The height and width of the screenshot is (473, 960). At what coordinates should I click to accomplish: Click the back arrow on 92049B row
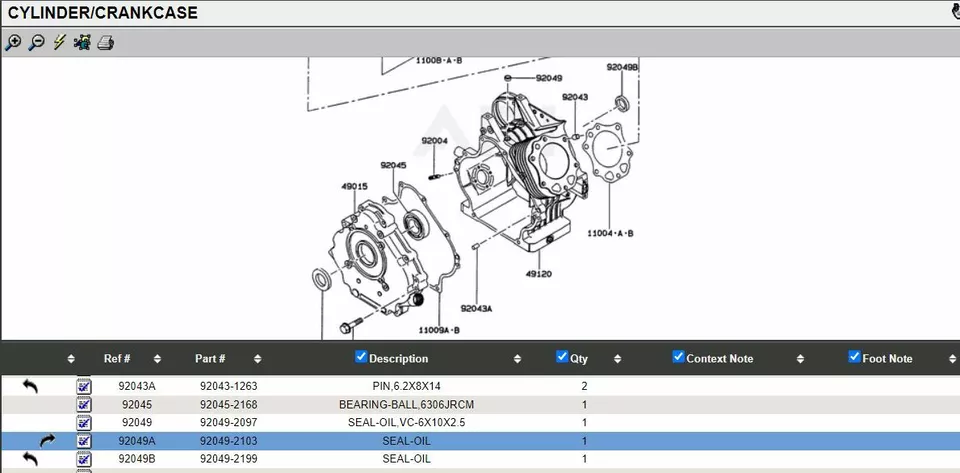30,458
